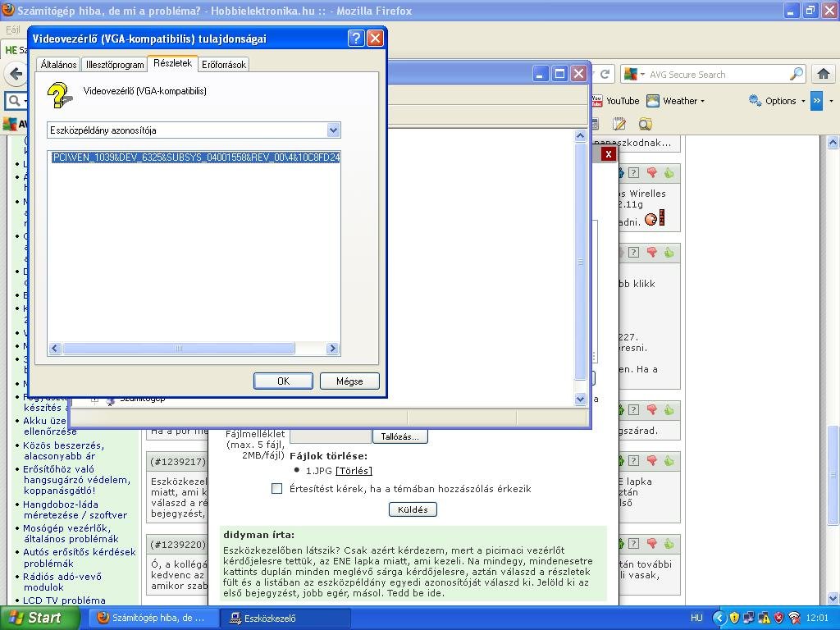840x630 pixels.
Task: Click the 12:01 taskbar clock
Action: (x=817, y=618)
